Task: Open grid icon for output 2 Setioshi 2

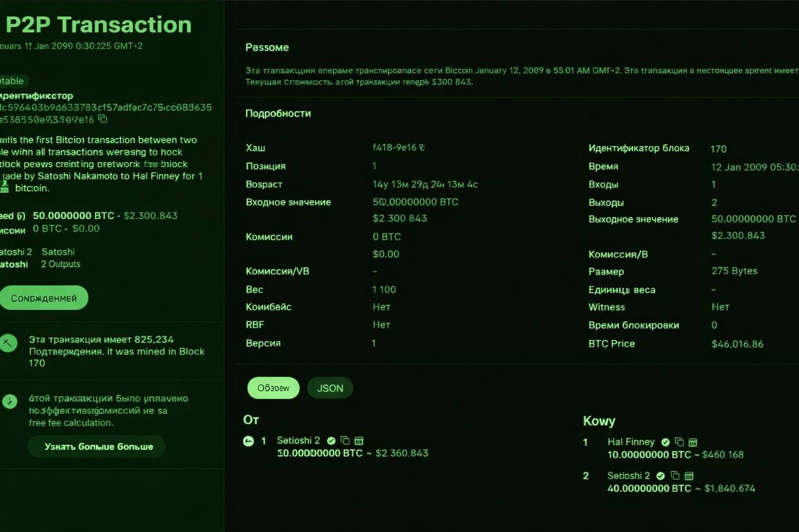Action: click(x=689, y=475)
